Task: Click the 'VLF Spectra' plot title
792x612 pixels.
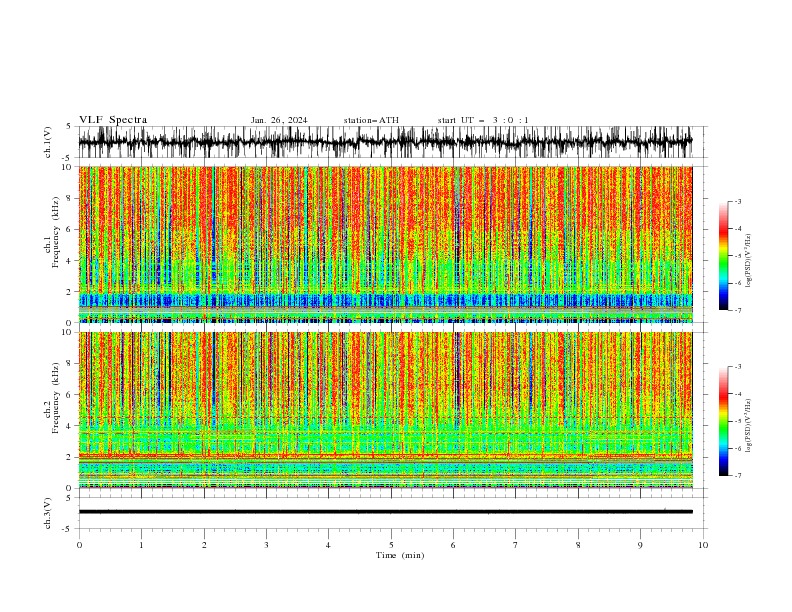Action: (113, 120)
